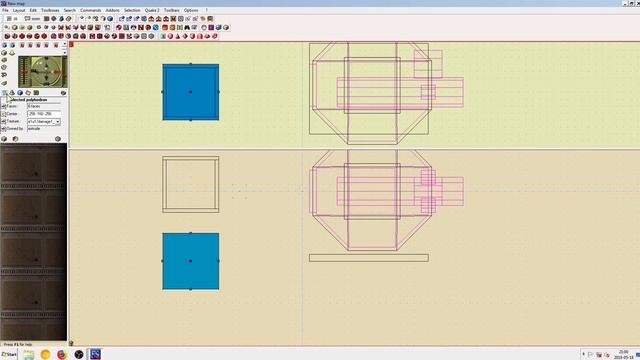The height and width of the screenshot is (360, 640).
Task: Select the blue polyhedron in the top view
Action: pos(191,92)
